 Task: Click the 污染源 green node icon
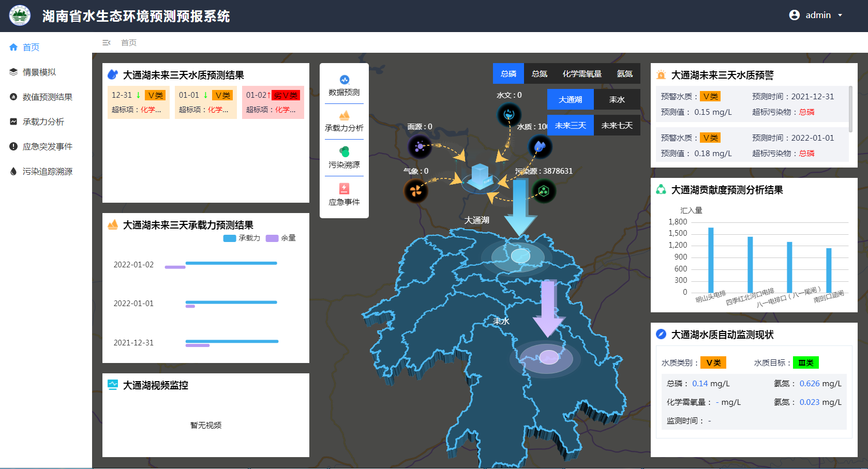pos(544,191)
